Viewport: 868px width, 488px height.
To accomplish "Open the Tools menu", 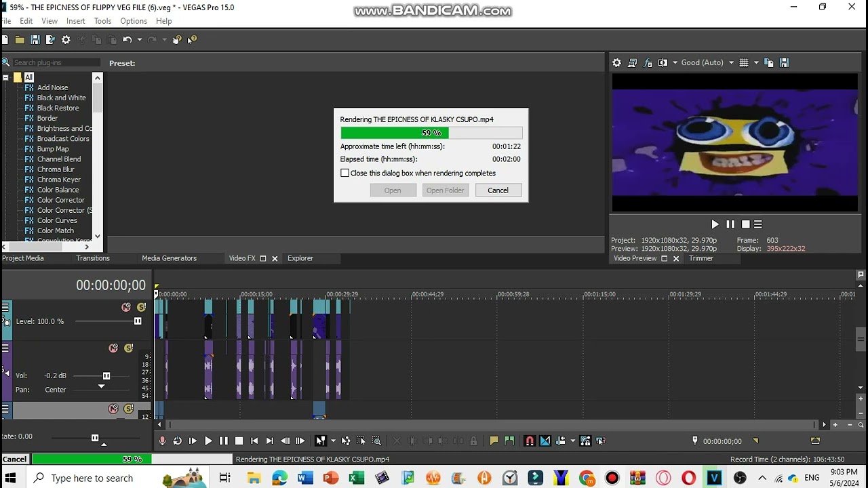I will pyautogui.click(x=103, y=21).
